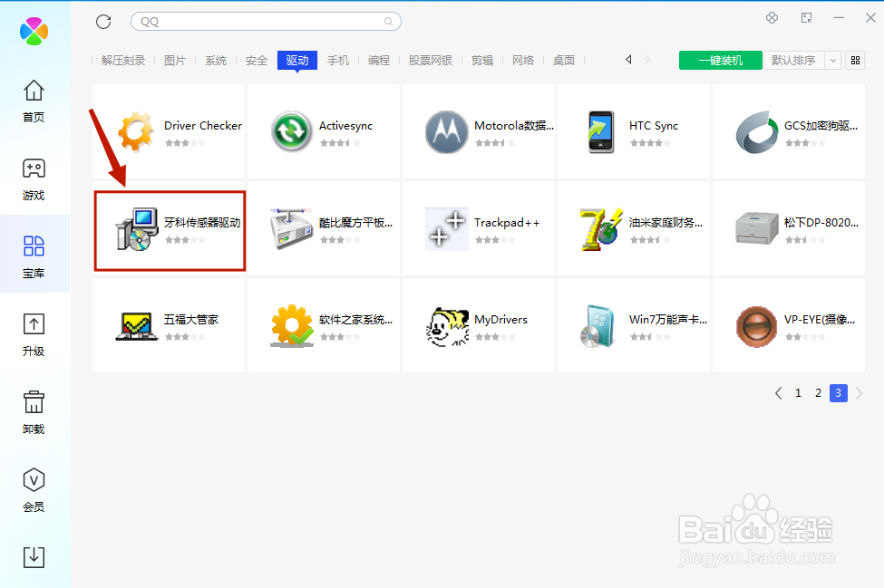Select the 驱动 category tab
This screenshot has height=588, width=884.
pyautogui.click(x=297, y=61)
